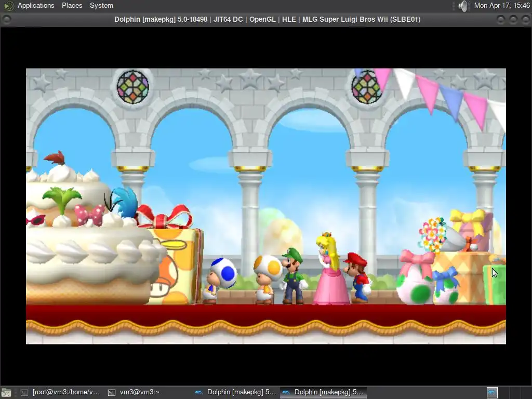The image size is (532, 399).
Task: Click the Yellow Toad character
Action: coord(268,279)
